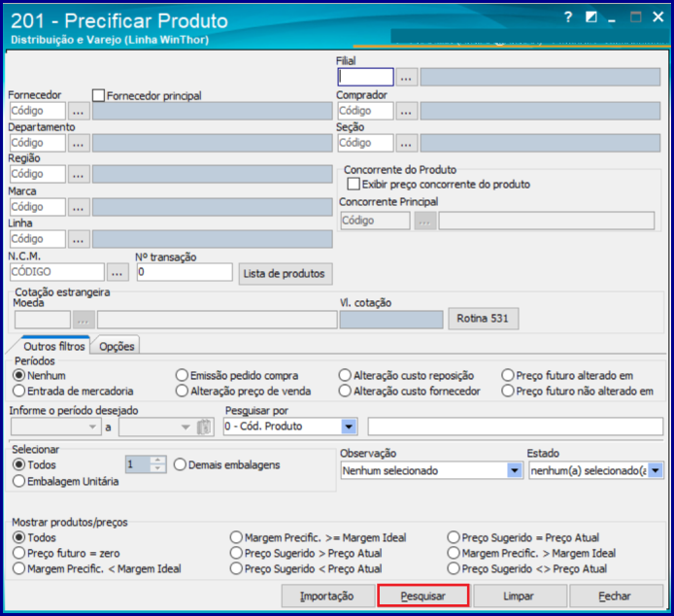Open Departamento lookup ellipsis button

[x=79, y=143]
